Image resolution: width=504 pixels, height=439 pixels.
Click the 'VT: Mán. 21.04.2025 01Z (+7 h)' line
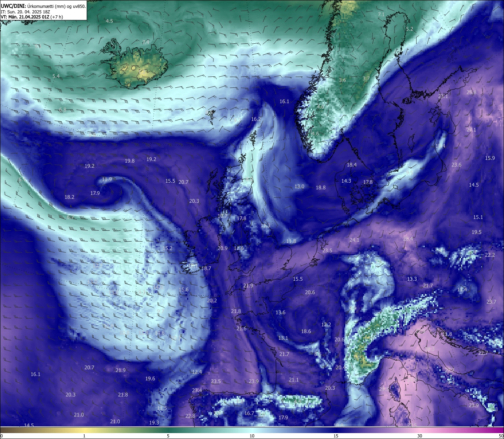coord(32,17)
